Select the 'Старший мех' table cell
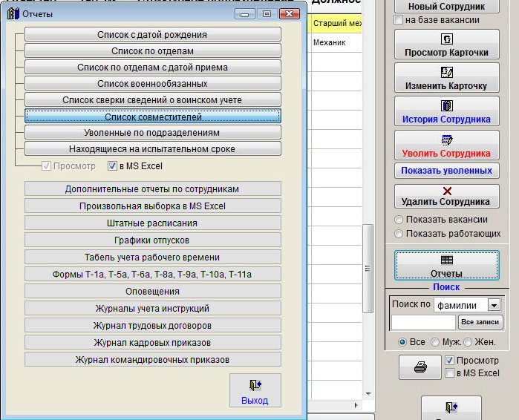This screenshot has width=519, height=420. 336,23
